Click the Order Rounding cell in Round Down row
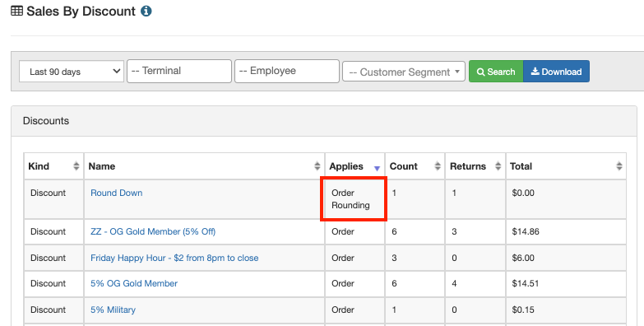Screen dimensions: 644x326 [354, 199]
